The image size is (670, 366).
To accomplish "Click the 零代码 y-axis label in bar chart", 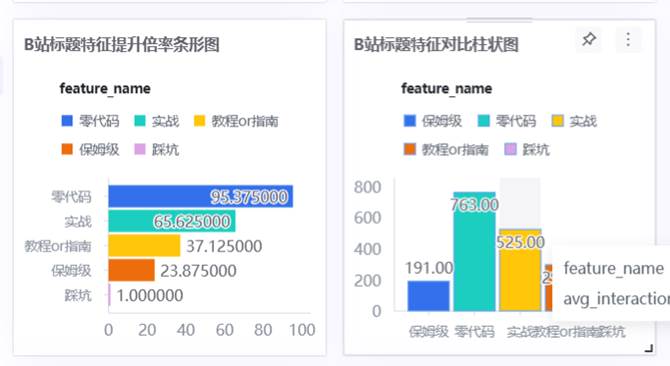I will click(71, 197).
